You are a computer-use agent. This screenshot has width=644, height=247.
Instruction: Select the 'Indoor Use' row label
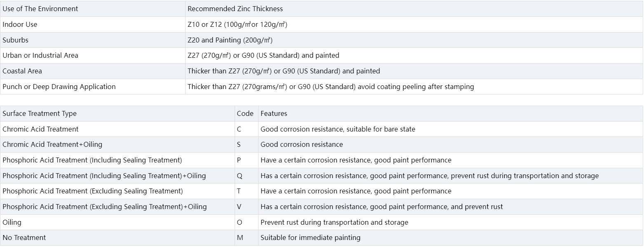coord(20,24)
